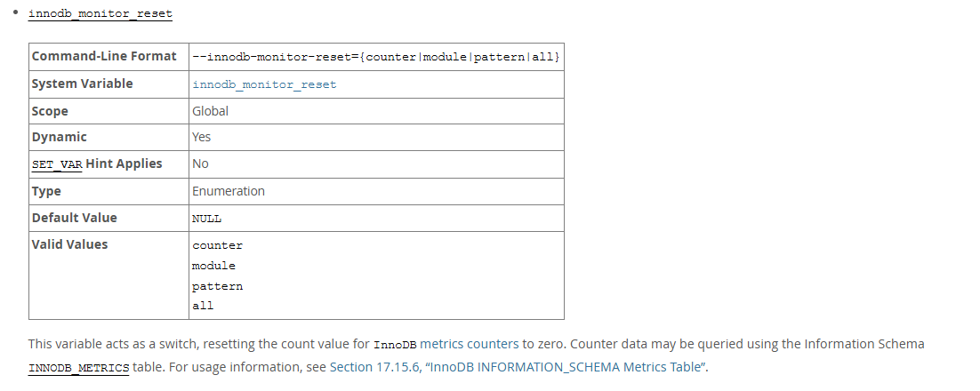Click the Global scope value

[210, 111]
